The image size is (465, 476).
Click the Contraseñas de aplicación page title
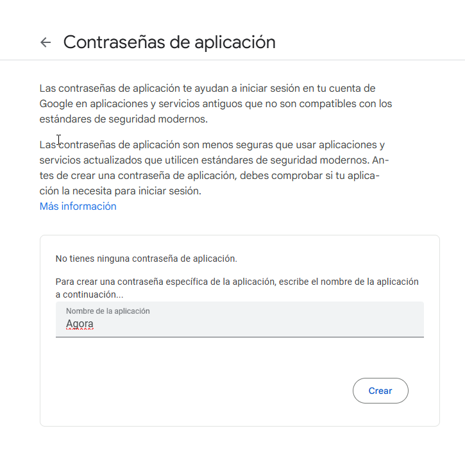169,42
